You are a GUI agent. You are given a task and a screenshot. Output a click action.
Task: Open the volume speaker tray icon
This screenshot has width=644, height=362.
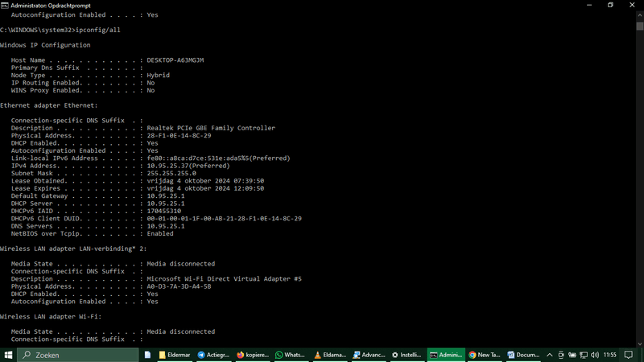coord(595,355)
